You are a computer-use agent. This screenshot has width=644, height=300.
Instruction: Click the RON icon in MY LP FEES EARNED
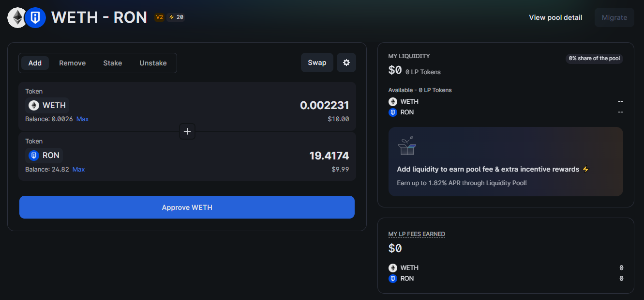[392, 278]
